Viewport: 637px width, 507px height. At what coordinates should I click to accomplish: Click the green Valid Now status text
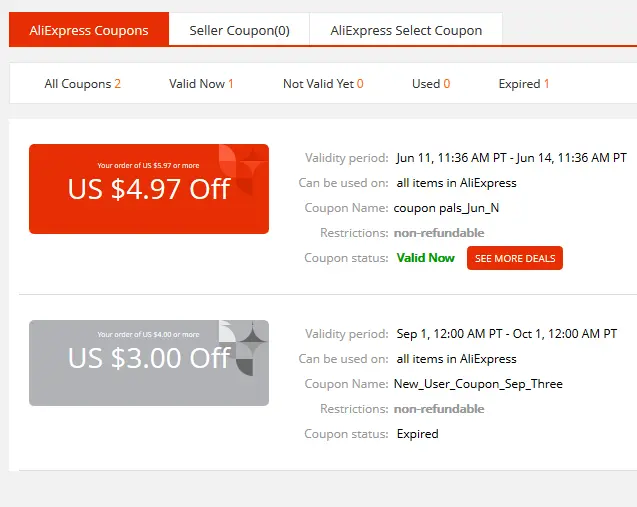(425, 258)
